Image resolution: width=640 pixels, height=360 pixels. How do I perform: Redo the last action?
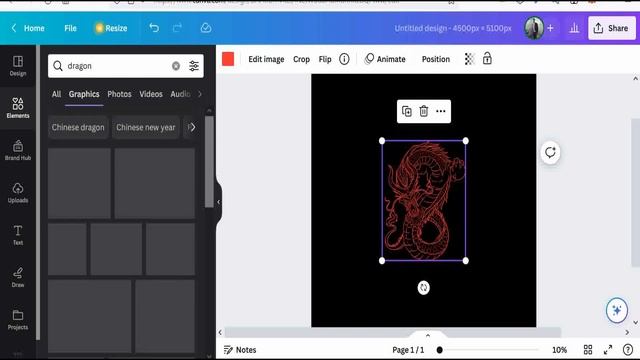[177, 28]
